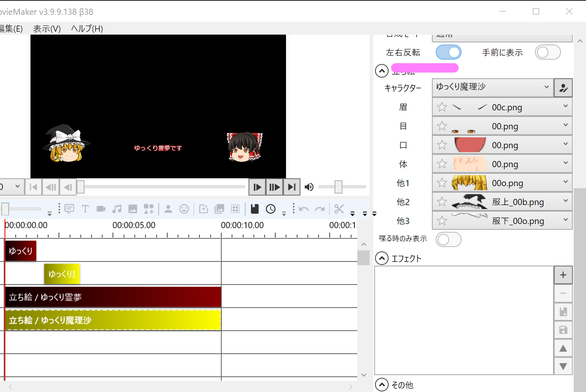The height and width of the screenshot is (392, 586).
Task: Open the 眉 dropdown showing 00c.png
Action: click(x=502, y=107)
